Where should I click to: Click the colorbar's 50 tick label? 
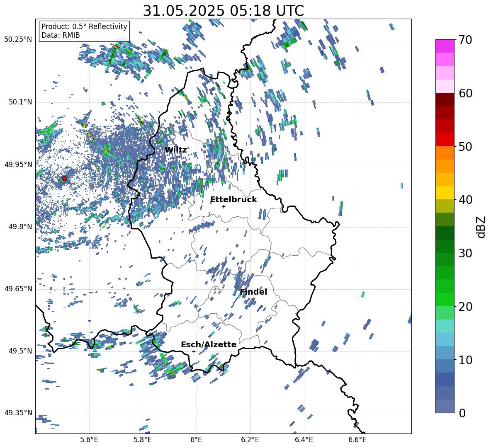[465, 147]
